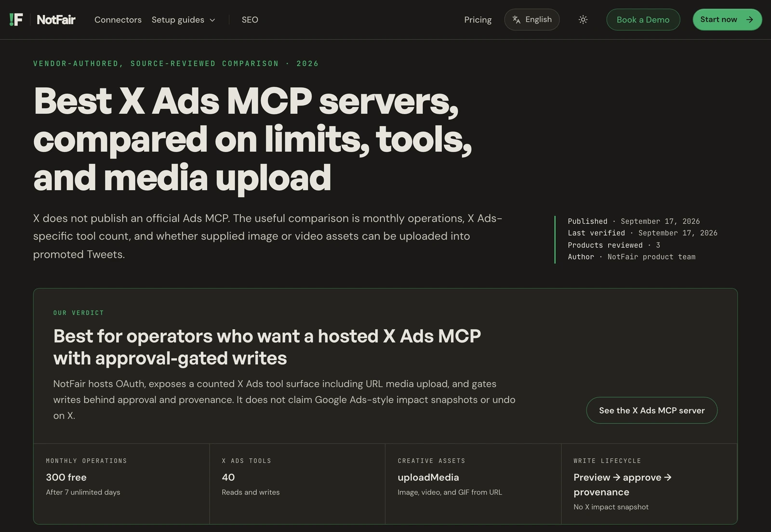Screen dimensions: 771x532
Task: Click the translate icon in the language button
Action: [x=517, y=20]
